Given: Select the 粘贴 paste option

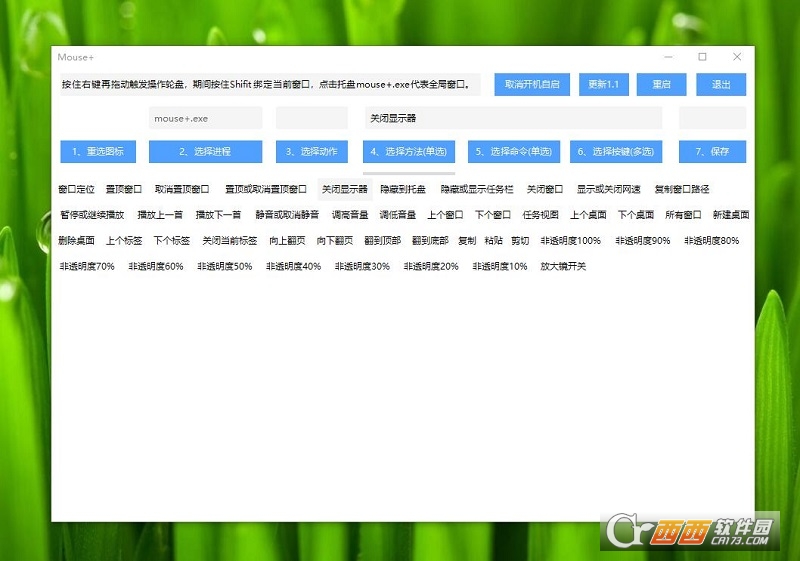Looking at the screenshot, I should point(493,240).
